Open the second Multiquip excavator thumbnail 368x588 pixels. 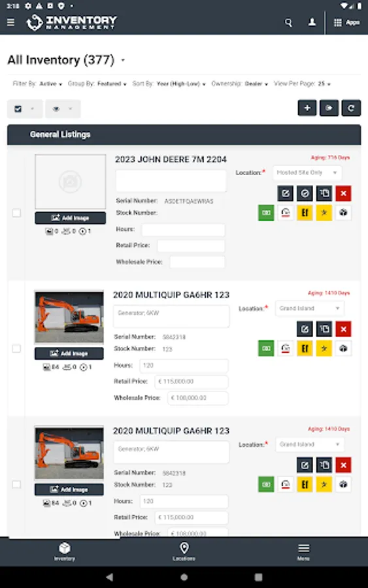(69, 453)
